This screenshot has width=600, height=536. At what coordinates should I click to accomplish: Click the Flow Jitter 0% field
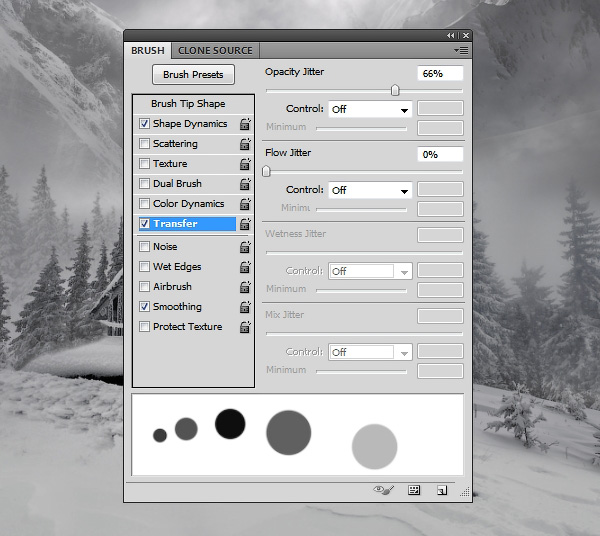[x=440, y=154]
